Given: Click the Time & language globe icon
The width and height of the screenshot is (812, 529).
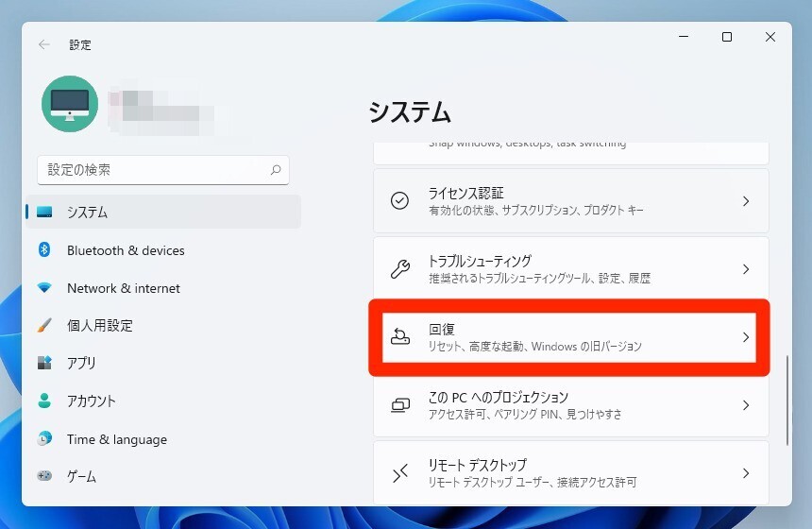Looking at the screenshot, I should coord(44,439).
